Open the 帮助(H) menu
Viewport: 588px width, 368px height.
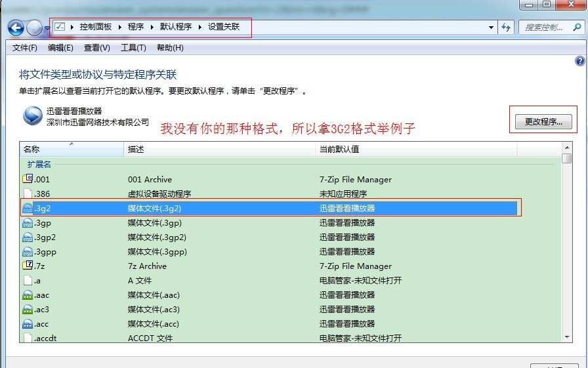(170, 48)
